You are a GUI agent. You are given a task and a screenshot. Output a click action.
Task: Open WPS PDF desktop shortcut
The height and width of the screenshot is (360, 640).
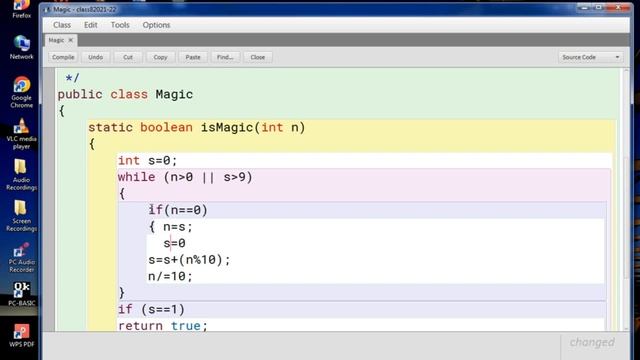(x=21, y=336)
